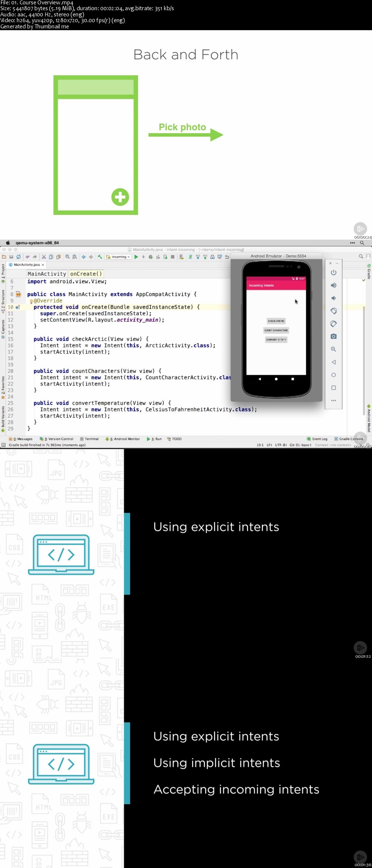Tap CHECK ARCTIC button in emulator

click(x=276, y=321)
